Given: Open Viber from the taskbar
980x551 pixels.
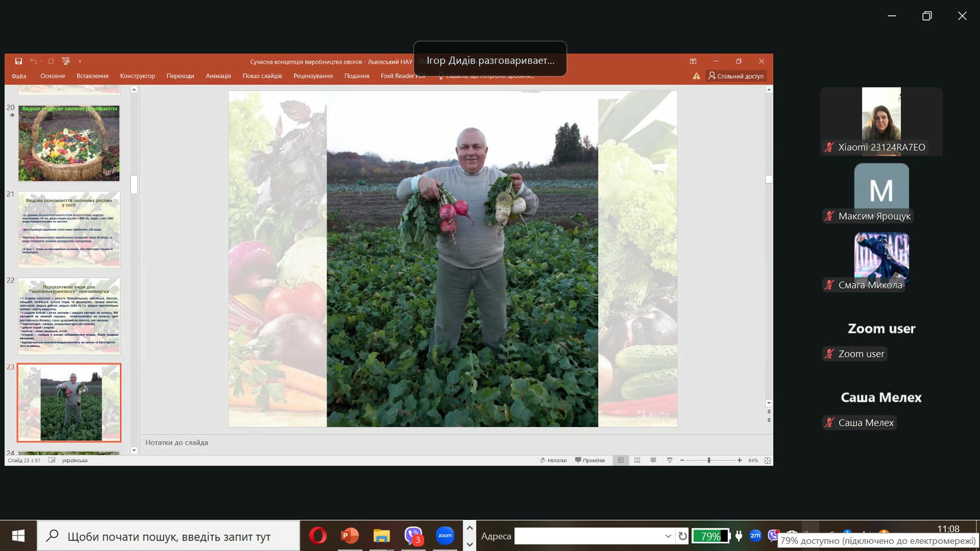Looking at the screenshot, I should tap(413, 535).
